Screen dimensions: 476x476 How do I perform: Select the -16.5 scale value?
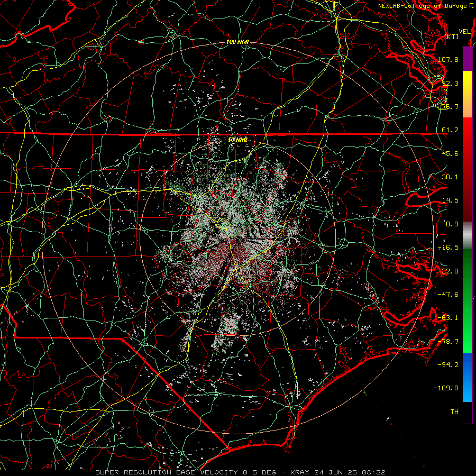[x=448, y=248]
